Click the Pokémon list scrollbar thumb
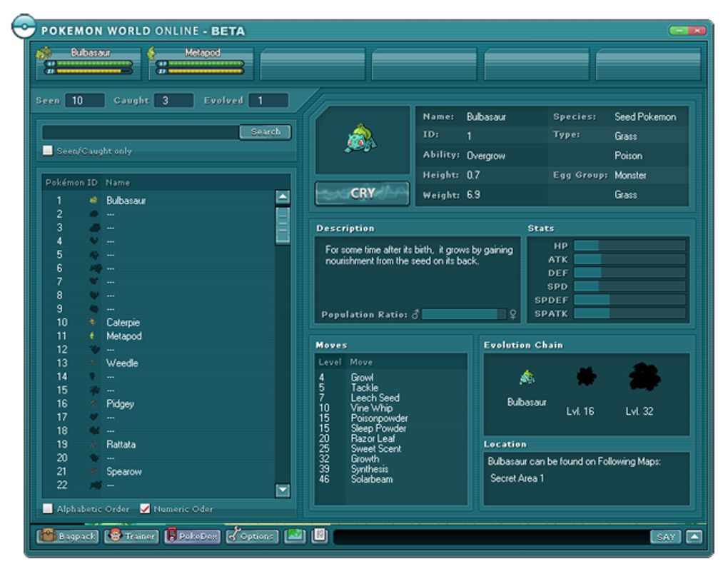This screenshot has width=728, height=574. click(283, 226)
